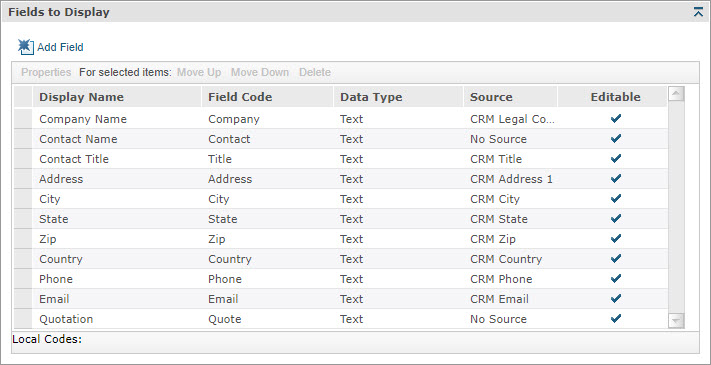
Task: Click the Company field code cell
Action: click(268, 119)
